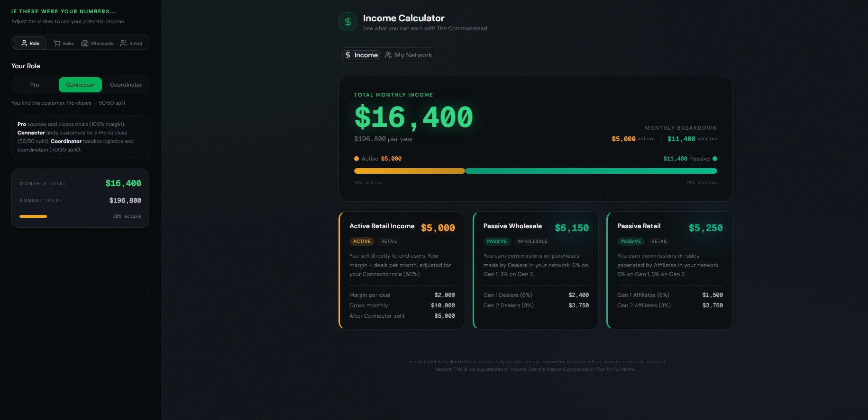This screenshot has height=420, width=868.
Task: Switch to the Retail sidebar tab
Action: (131, 43)
